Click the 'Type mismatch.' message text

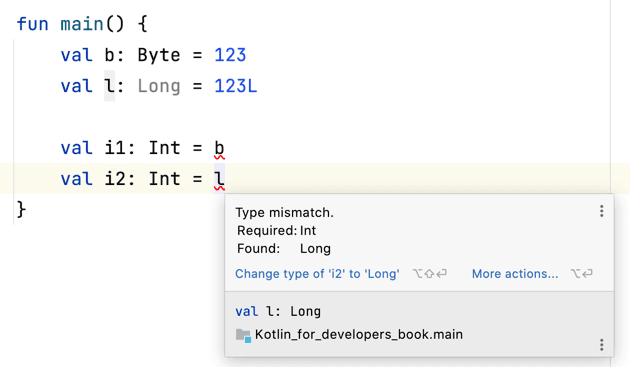pyautogui.click(x=284, y=212)
